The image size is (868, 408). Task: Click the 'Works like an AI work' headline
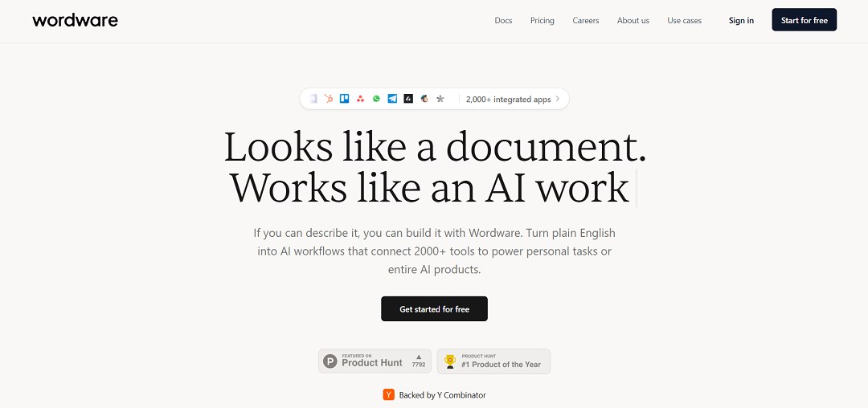tap(429, 188)
